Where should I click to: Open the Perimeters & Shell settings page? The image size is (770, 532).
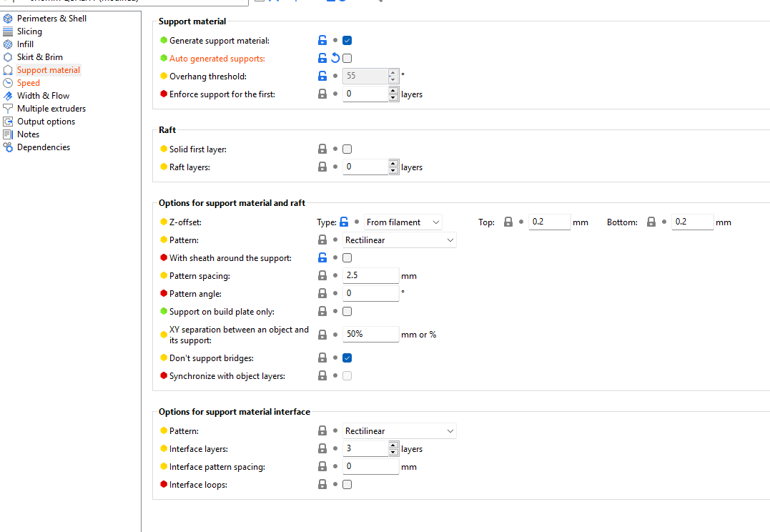(x=51, y=18)
